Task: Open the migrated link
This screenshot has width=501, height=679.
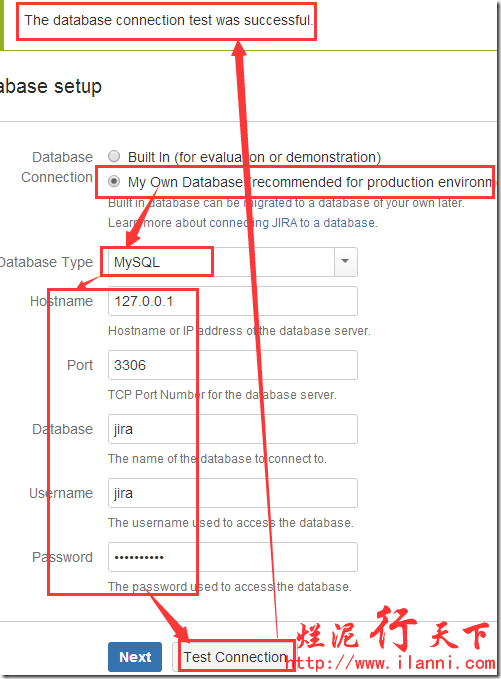Action: point(268,203)
